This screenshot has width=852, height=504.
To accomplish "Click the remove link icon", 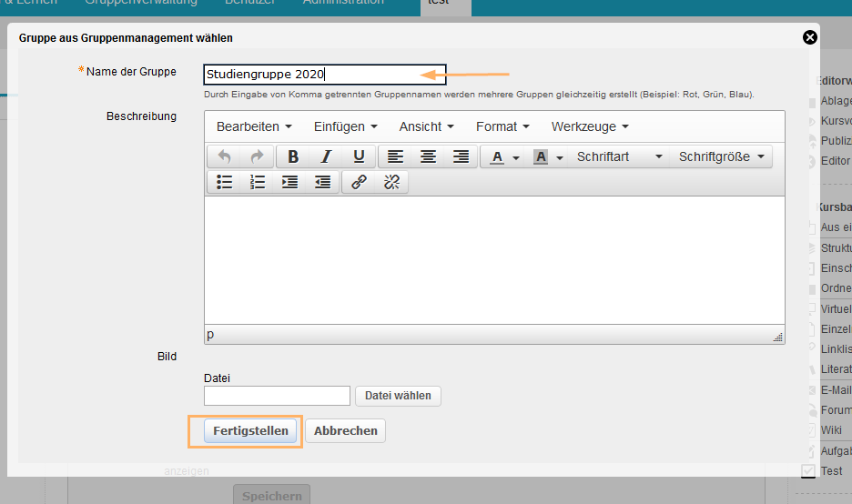I will 391,182.
